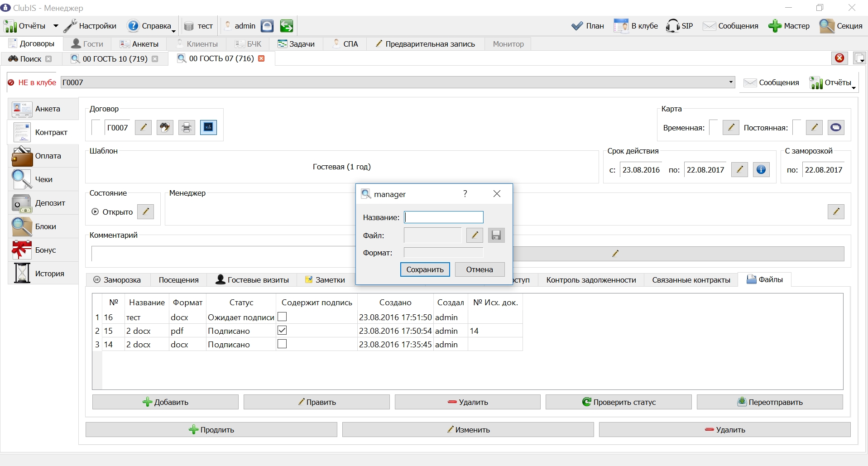Show Срок действия info icon
This screenshot has height=466, width=868.
[761, 169]
